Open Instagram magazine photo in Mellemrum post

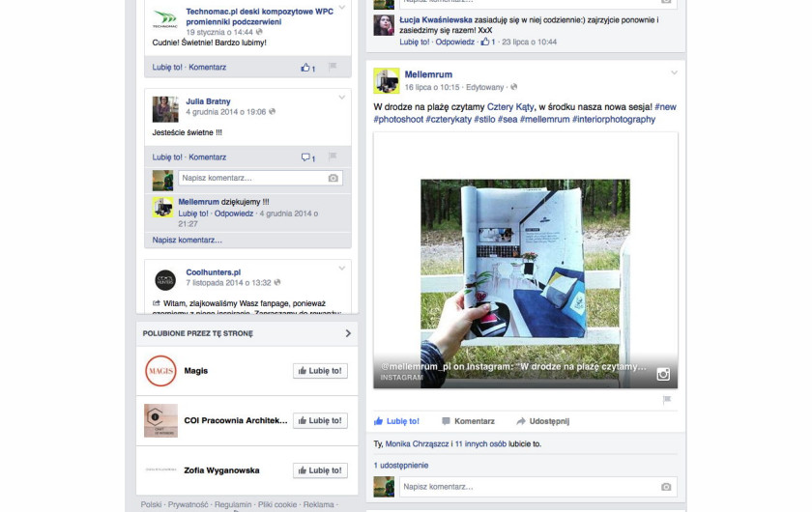[525, 261]
